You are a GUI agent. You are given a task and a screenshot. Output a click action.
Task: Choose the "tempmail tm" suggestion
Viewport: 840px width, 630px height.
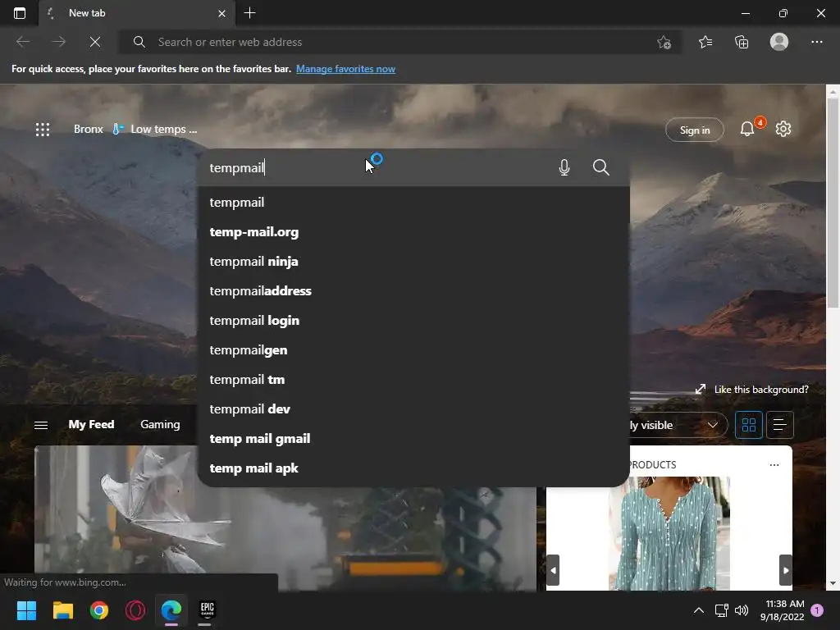413,379
